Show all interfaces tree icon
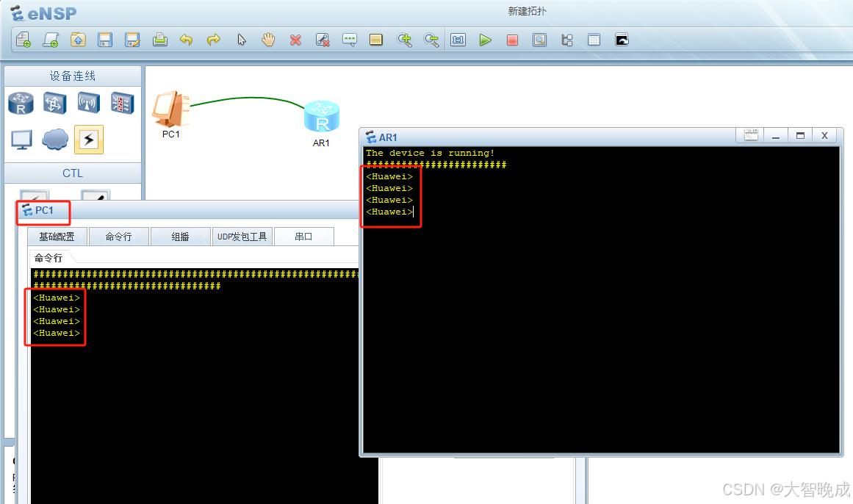This screenshot has width=853, height=504. (x=567, y=40)
